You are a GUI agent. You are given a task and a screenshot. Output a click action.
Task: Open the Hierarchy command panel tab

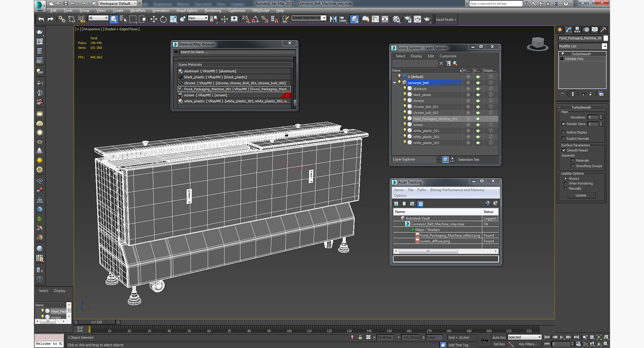(578, 30)
